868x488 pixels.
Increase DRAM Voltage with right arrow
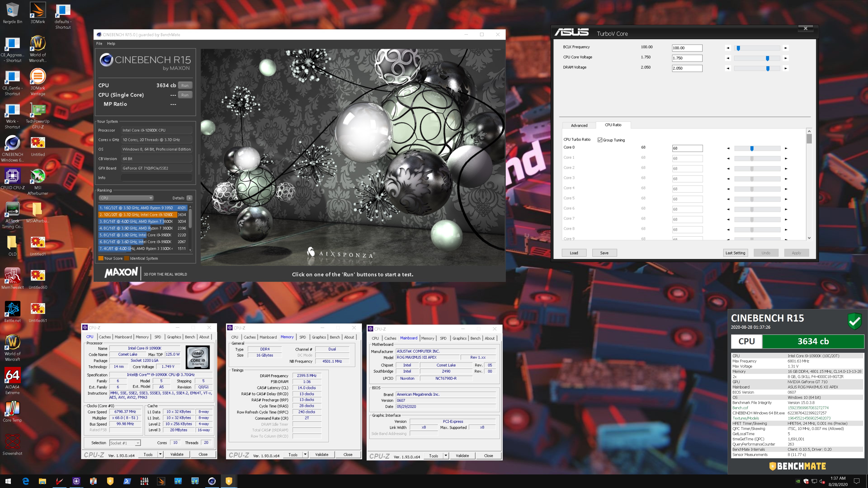(785, 68)
